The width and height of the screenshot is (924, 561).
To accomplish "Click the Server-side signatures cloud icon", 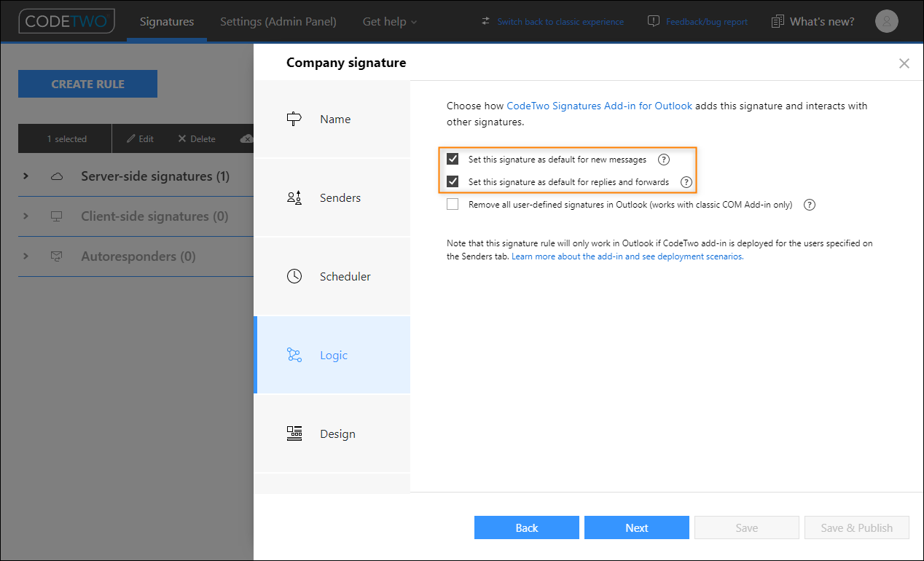I will [56, 176].
